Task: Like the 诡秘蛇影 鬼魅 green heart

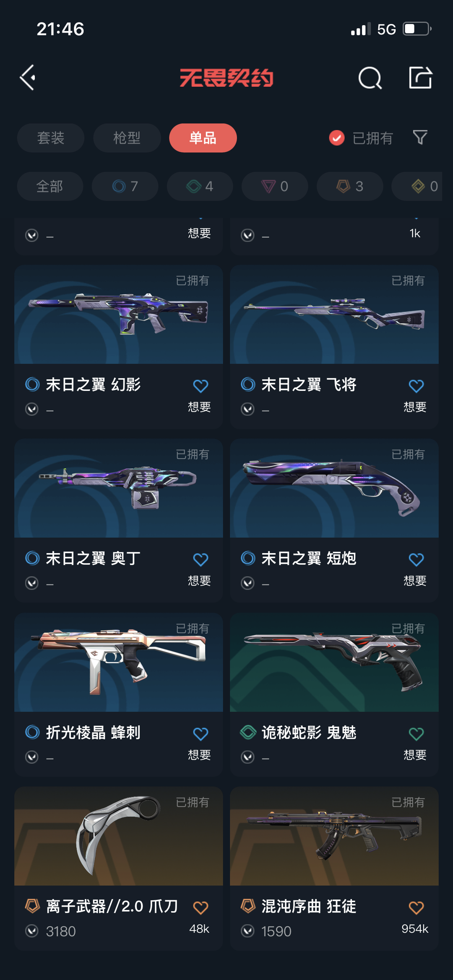Action: pyautogui.click(x=416, y=734)
